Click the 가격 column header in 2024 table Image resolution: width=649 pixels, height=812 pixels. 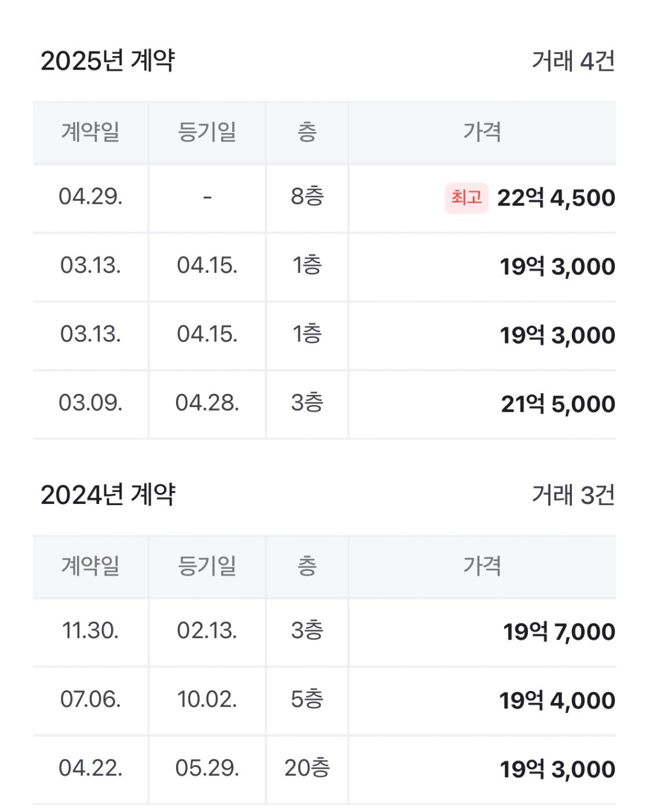coord(482,566)
